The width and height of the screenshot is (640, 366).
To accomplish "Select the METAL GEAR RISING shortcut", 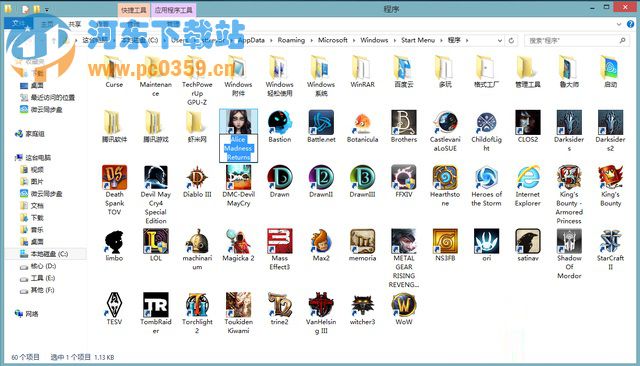I will tap(404, 241).
